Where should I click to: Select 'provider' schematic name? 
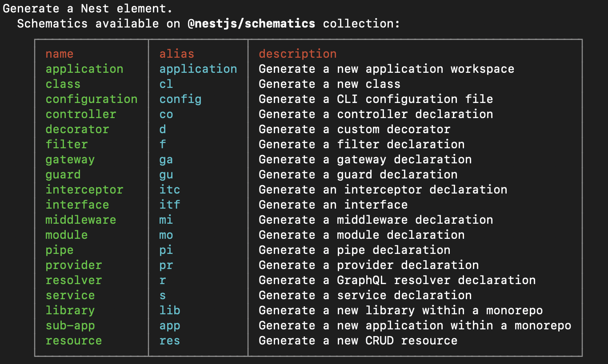coord(74,265)
